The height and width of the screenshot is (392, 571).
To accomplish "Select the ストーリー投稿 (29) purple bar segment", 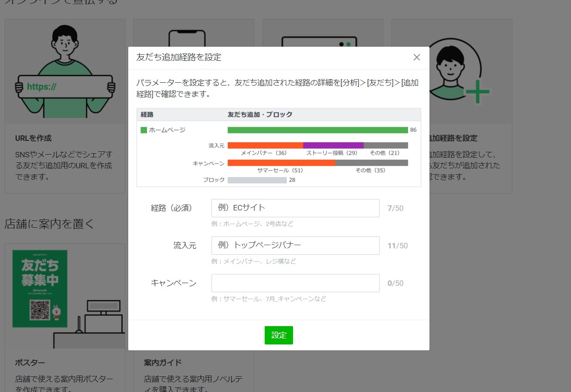I will click(x=333, y=145).
